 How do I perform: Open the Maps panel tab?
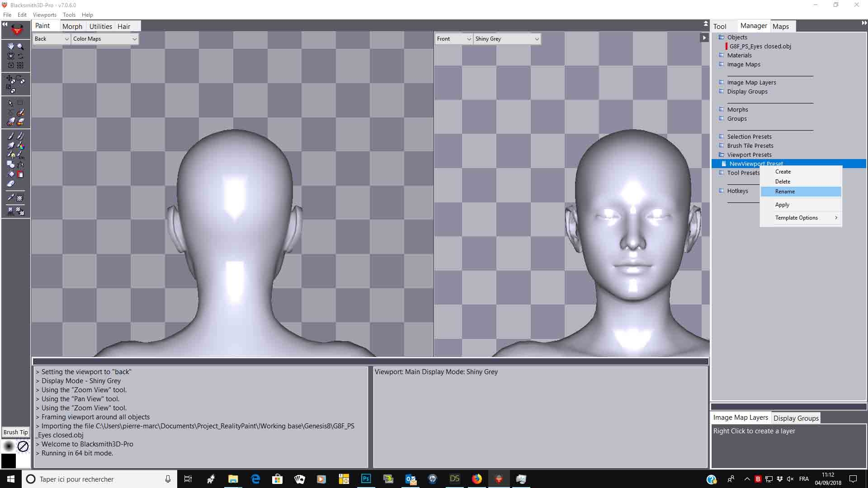click(x=781, y=26)
